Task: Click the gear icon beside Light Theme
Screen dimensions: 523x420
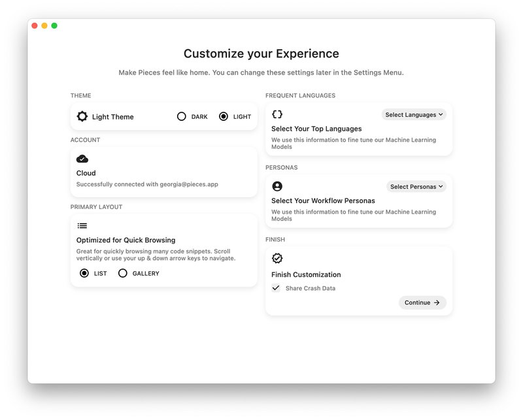Action: pos(83,116)
